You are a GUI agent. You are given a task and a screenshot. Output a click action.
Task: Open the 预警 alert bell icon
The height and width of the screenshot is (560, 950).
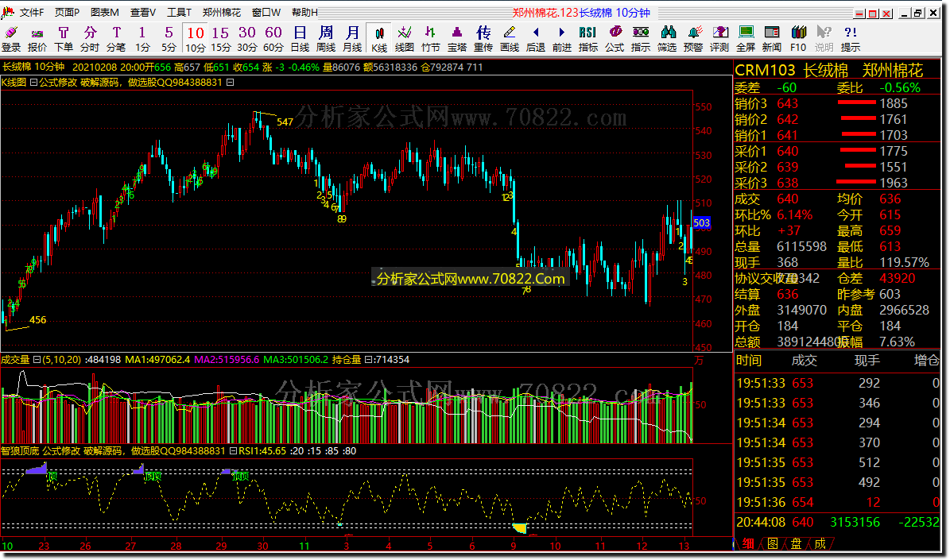(693, 39)
